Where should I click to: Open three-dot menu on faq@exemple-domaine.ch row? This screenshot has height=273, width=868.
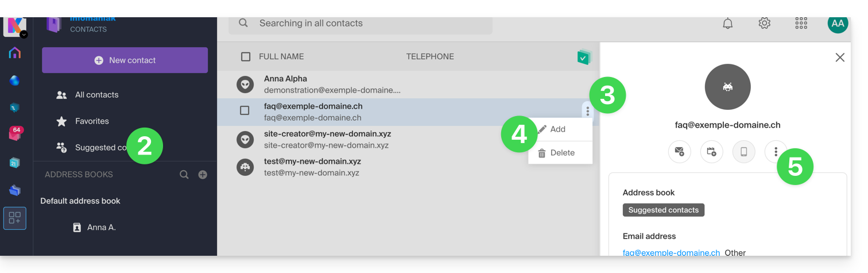click(587, 111)
